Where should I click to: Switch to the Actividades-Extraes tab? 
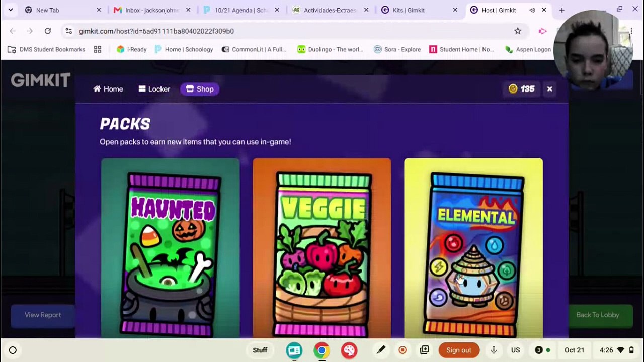click(x=331, y=10)
